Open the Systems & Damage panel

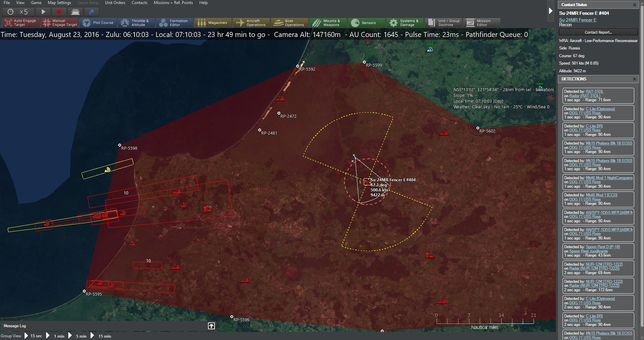[x=404, y=23]
